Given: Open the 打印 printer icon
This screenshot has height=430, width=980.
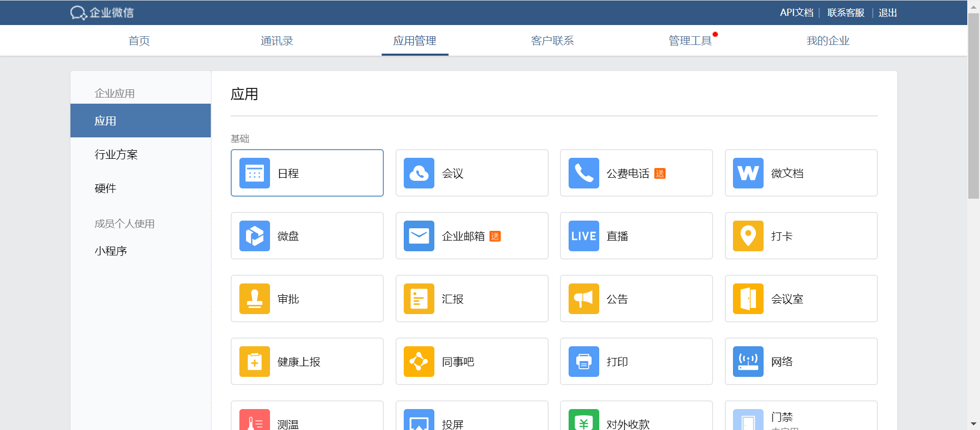Looking at the screenshot, I should tap(583, 362).
